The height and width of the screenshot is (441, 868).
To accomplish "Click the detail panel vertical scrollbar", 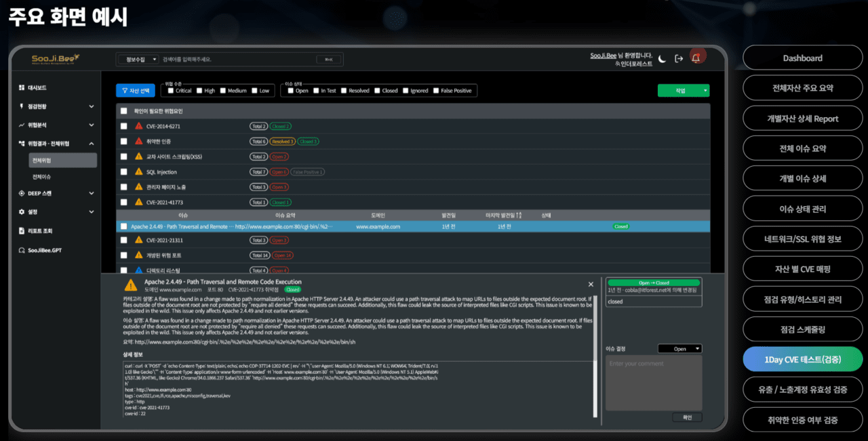I will coord(595,339).
